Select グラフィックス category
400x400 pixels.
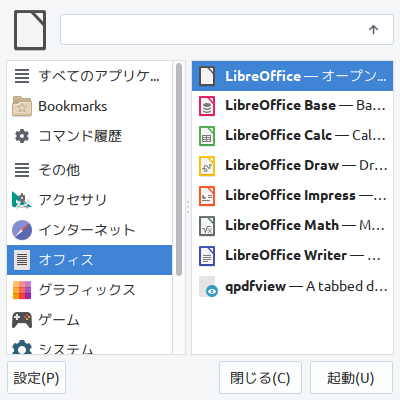(x=89, y=290)
